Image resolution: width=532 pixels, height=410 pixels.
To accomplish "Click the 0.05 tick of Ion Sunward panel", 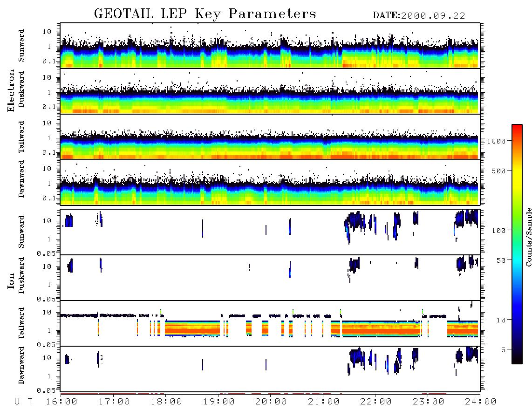I will coord(46,253).
